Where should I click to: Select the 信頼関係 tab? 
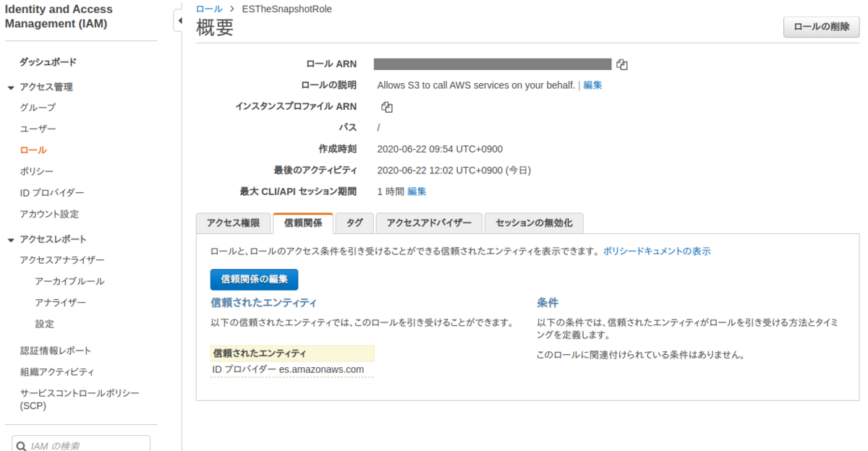[x=303, y=223]
